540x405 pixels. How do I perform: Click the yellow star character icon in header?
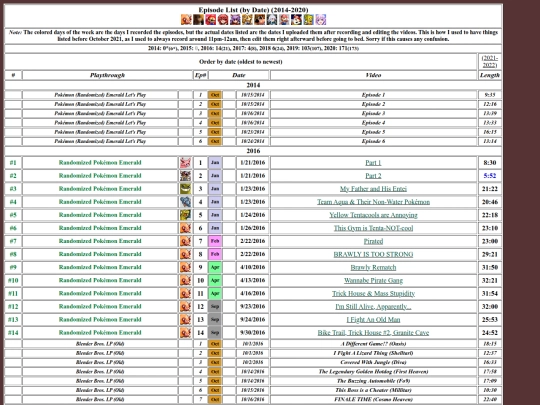click(247, 20)
